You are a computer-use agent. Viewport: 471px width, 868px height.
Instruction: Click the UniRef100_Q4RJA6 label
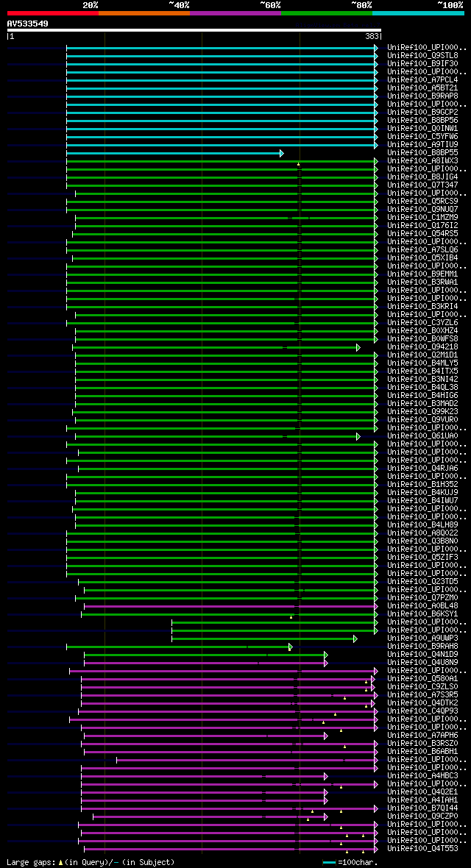[422, 469]
